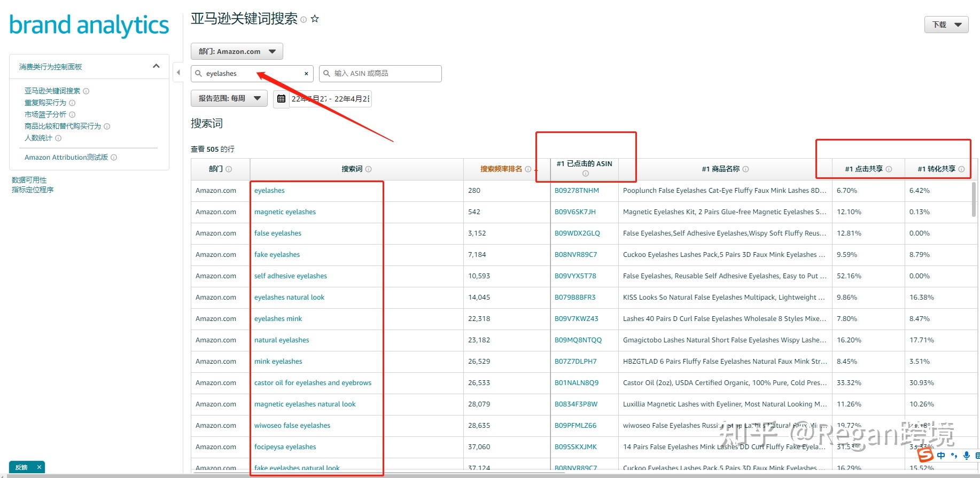Image resolution: width=980 pixels, height=478 pixels.
Task: Click info icon in #1 点击共享 header
Action: tap(889, 169)
